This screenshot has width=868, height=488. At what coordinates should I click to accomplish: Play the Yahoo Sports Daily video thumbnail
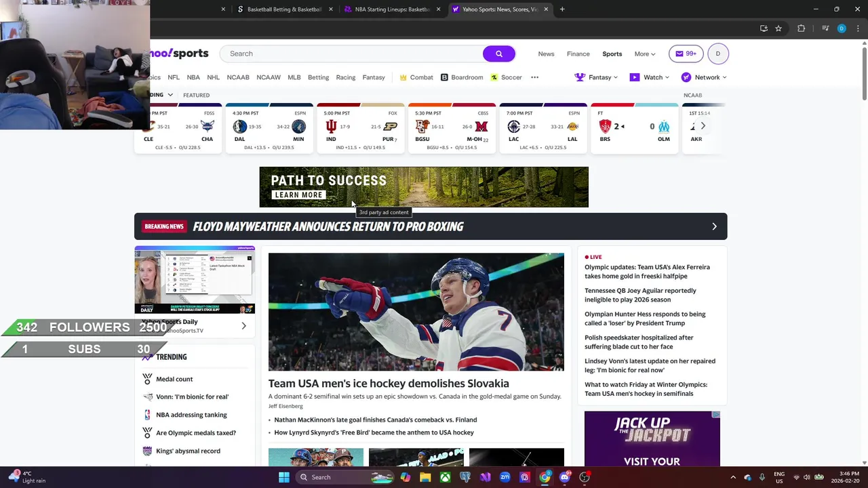click(195, 280)
